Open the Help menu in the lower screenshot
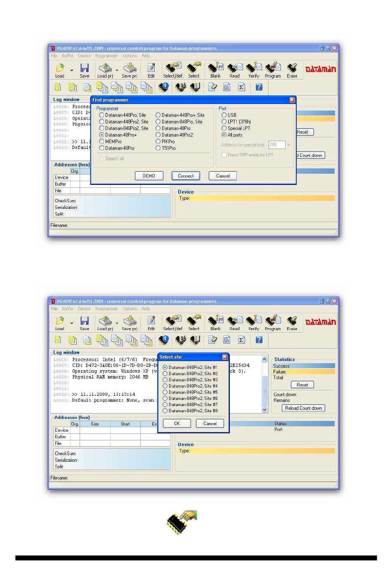This screenshot has height=579, width=392. [146, 309]
